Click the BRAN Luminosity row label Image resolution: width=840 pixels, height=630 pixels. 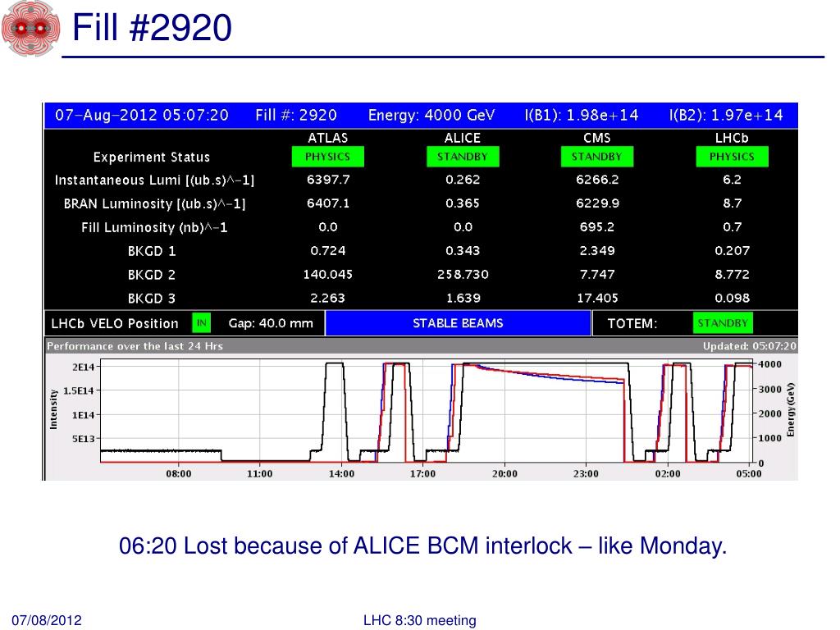click(x=154, y=203)
